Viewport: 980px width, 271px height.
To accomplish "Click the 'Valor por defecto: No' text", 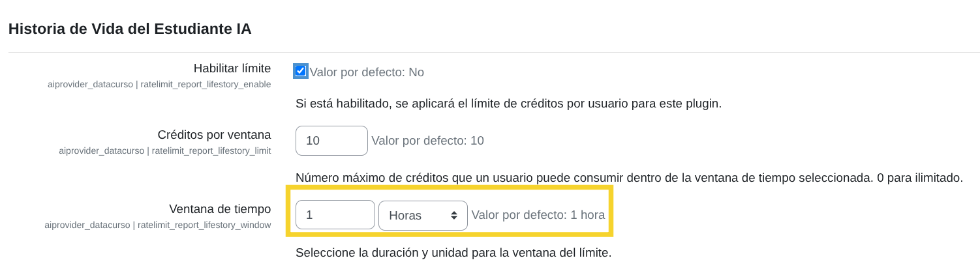I will [367, 72].
